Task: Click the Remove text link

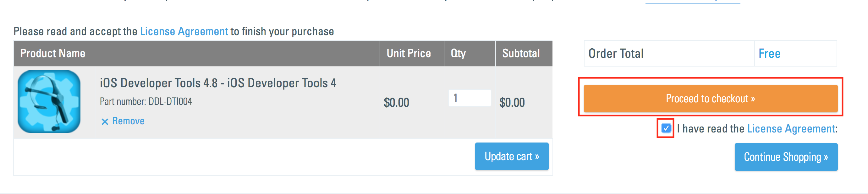Action: [x=129, y=121]
